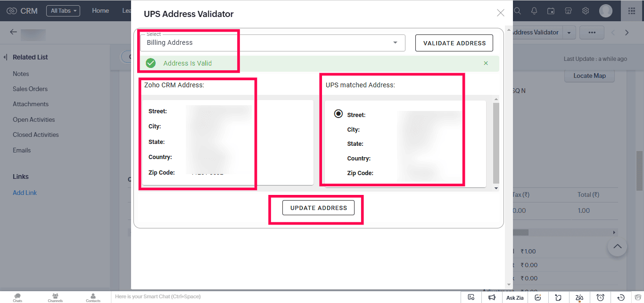Select the UPS matched address radio button

(x=338, y=114)
